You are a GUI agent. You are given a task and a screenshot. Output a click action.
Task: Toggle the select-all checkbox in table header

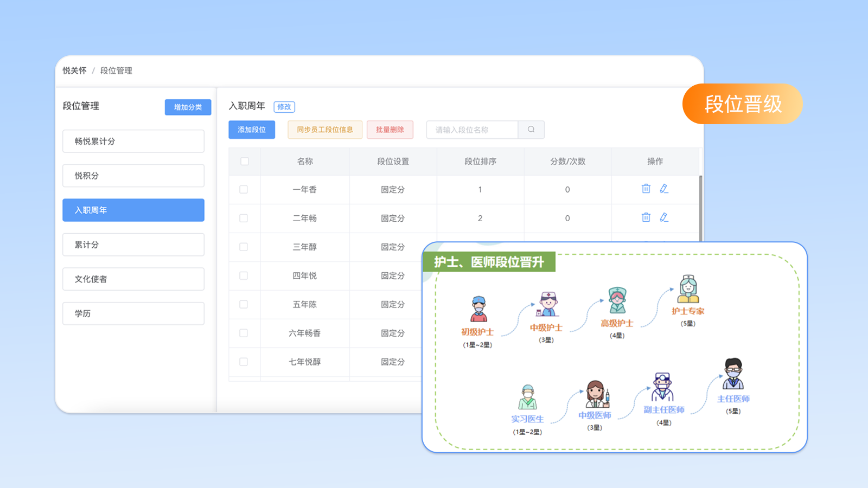point(245,161)
